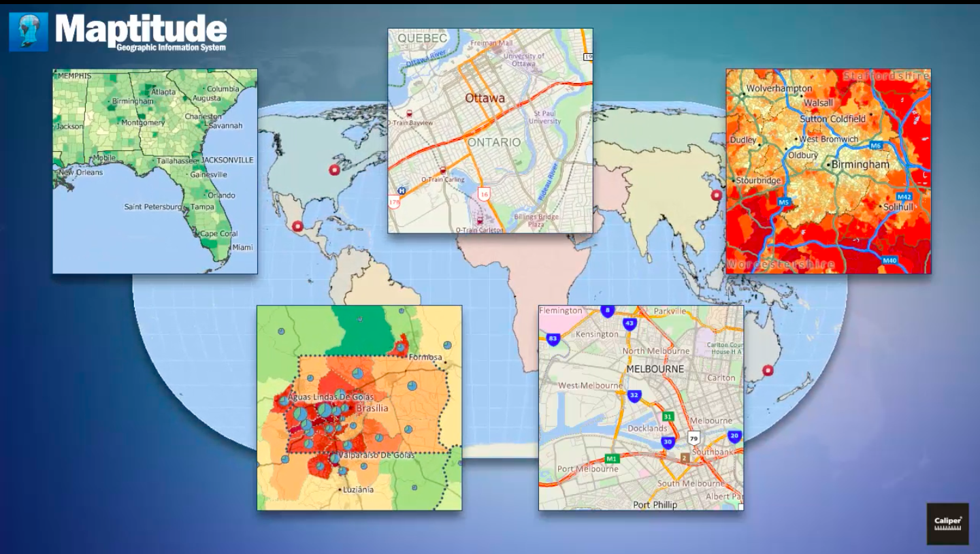Image resolution: width=980 pixels, height=554 pixels.
Task: Click the ONTARIO province label
Action: tap(493, 142)
